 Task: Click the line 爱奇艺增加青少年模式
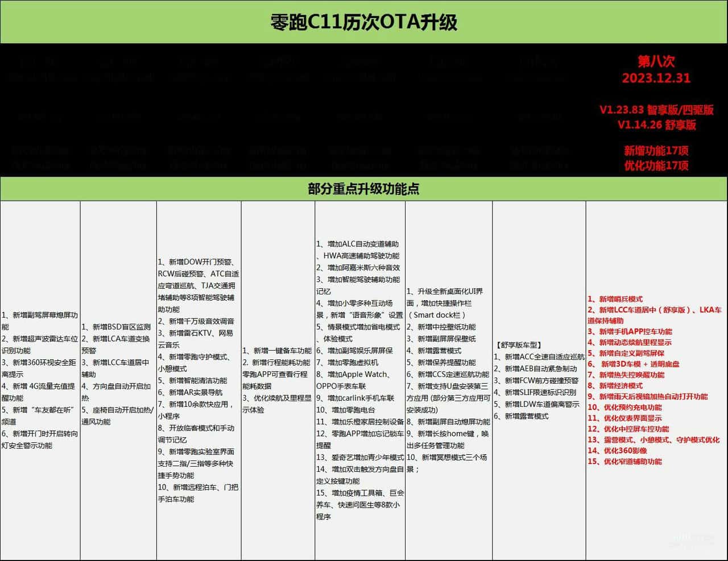tap(360, 457)
